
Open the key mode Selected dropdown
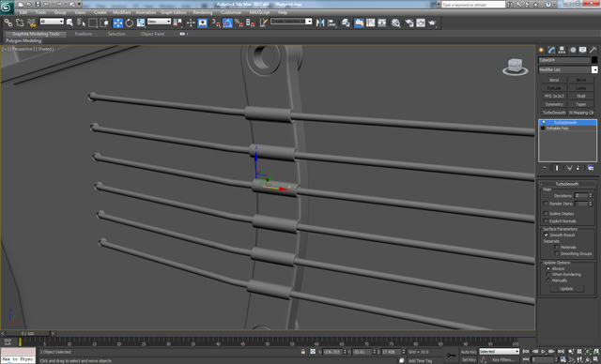pos(499,352)
